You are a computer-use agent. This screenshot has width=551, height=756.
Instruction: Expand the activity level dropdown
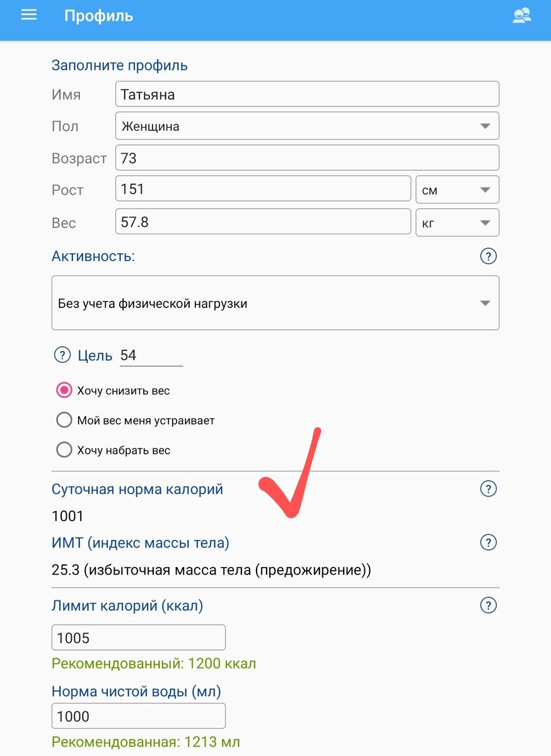(275, 303)
